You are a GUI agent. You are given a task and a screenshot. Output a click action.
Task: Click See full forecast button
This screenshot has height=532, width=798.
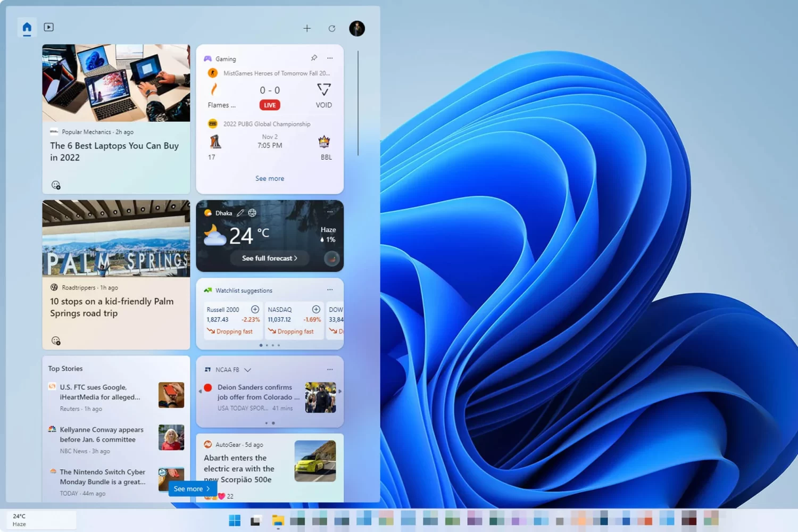(x=270, y=258)
